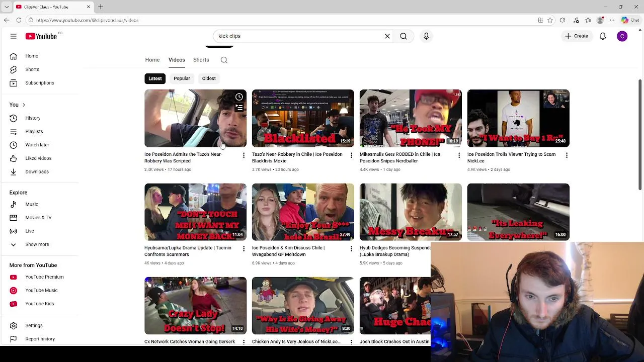Image resolution: width=644 pixels, height=362 pixels.
Task: Click the page vertical scrollbar
Action: [640, 135]
